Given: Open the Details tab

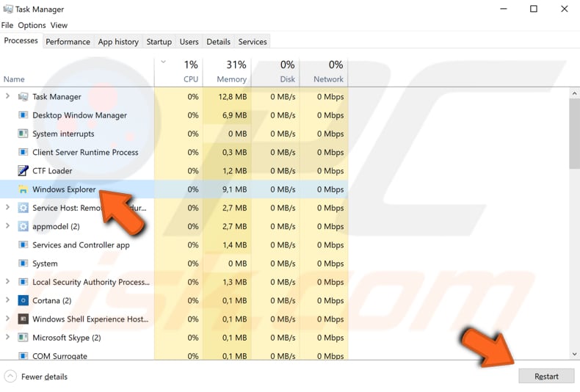Looking at the screenshot, I should (x=218, y=42).
